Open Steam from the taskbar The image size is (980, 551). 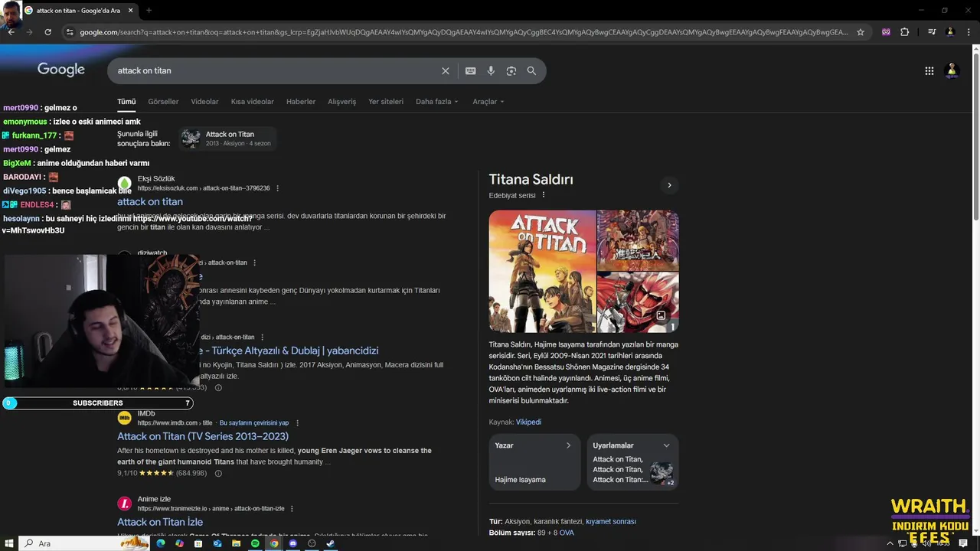pos(331,543)
